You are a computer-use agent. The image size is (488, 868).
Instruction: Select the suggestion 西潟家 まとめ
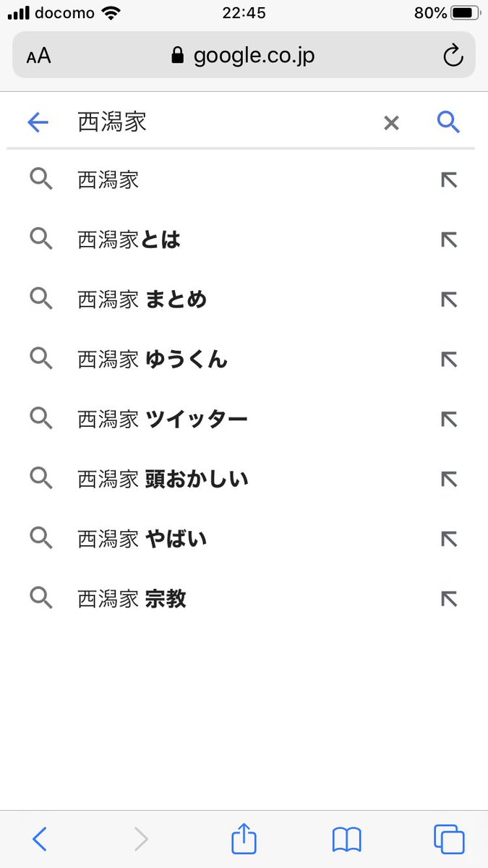coord(244,299)
